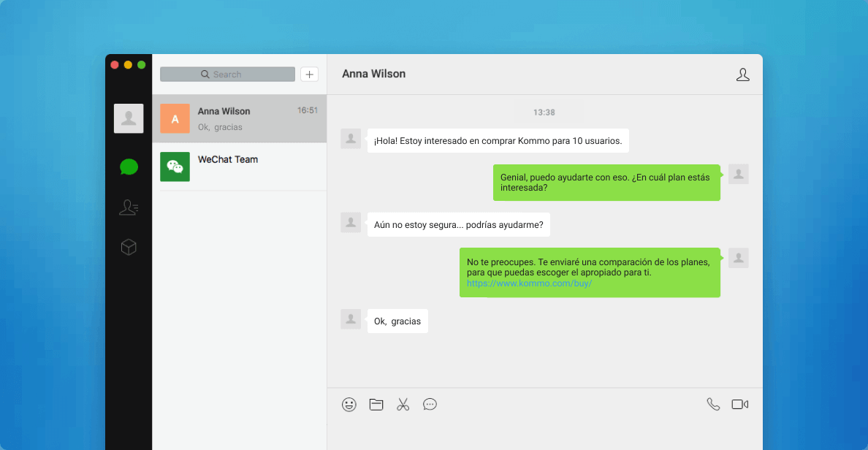Open the Favorites cube icon

coord(129,248)
